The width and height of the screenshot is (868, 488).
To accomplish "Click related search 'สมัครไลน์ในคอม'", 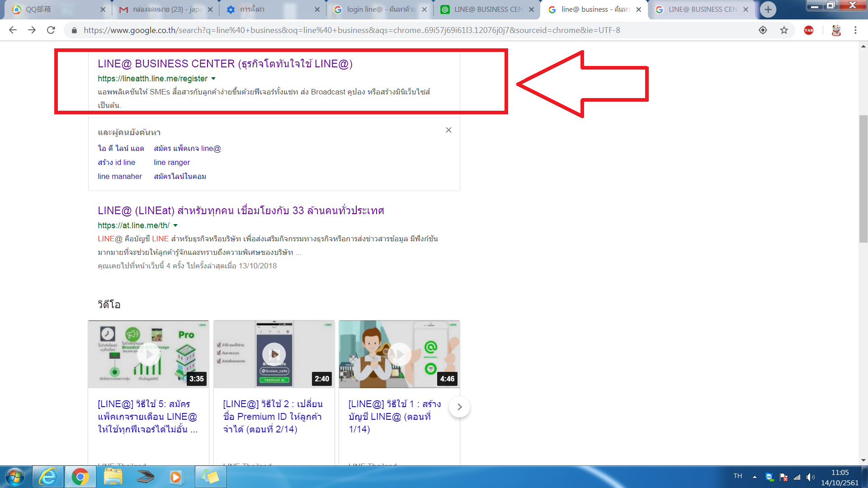I will click(180, 176).
